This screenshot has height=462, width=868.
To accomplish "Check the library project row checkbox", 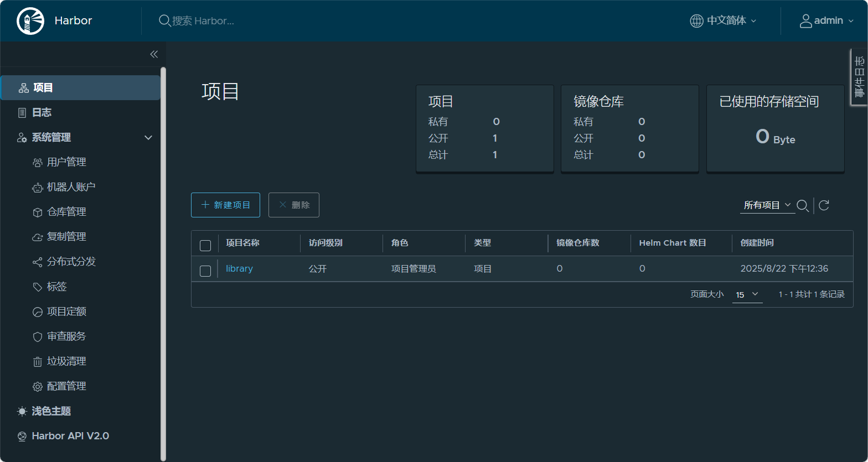I will [205, 271].
